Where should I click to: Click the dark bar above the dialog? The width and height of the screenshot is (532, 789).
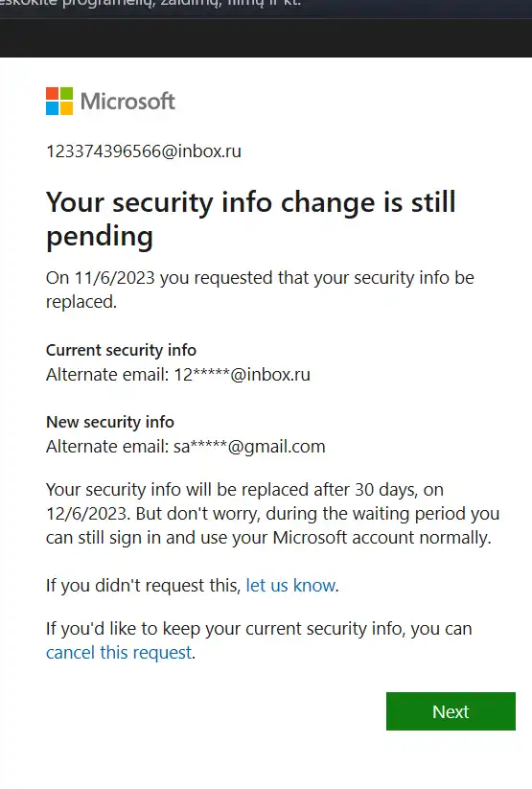(266, 37)
